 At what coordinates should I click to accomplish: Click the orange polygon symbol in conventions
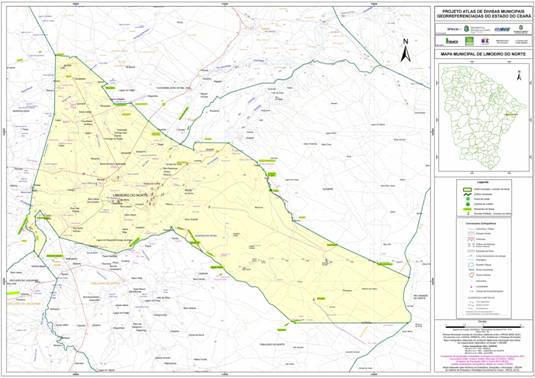pyautogui.click(x=471, y=275)
